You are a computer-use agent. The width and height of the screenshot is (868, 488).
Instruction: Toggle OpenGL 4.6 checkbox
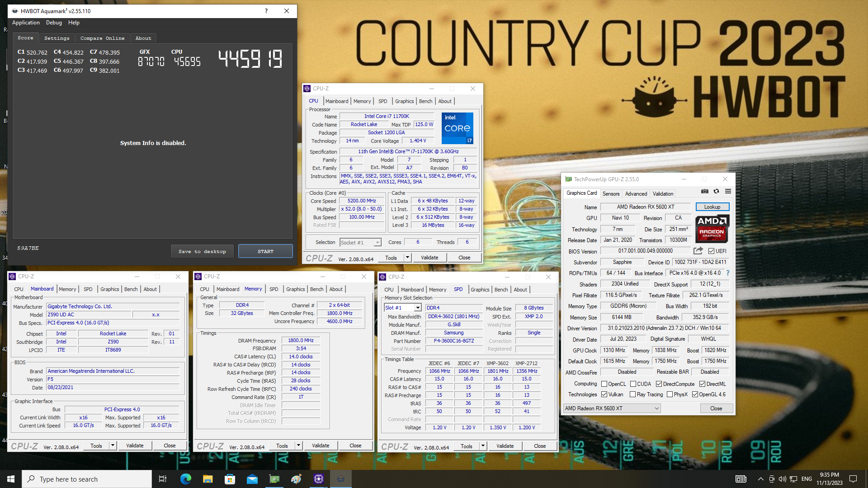click(x=695, y=394)
